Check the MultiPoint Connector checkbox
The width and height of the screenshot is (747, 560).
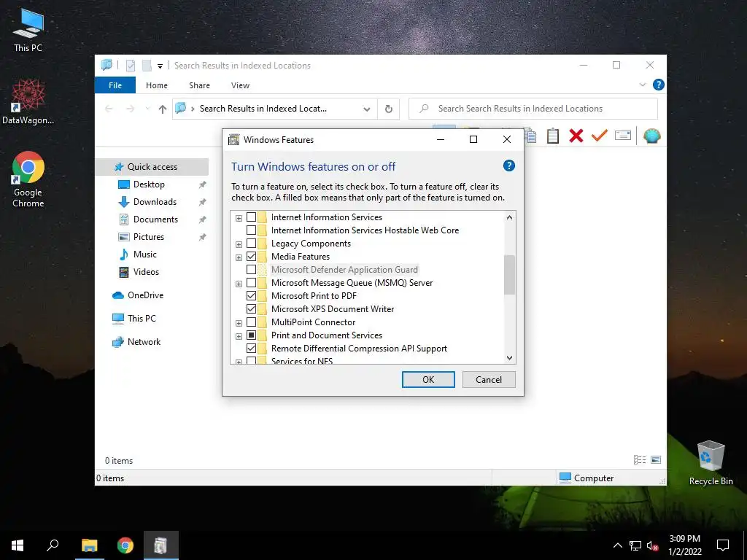(251, 322)
